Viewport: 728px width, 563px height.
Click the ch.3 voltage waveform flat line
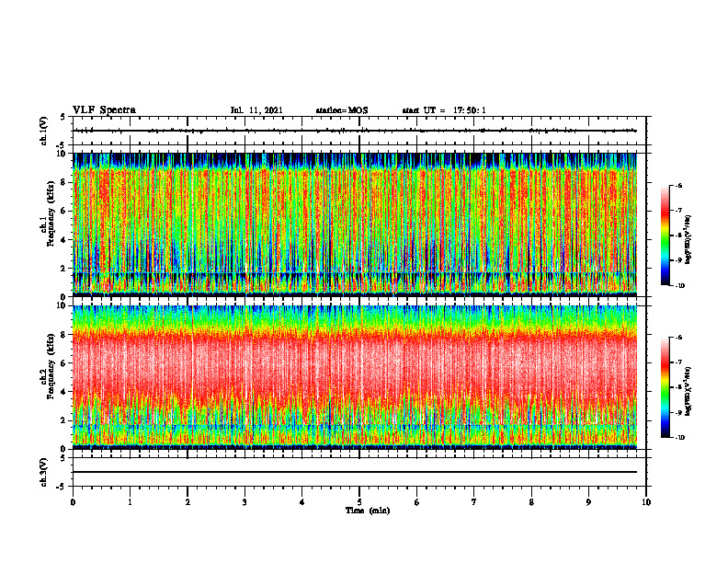click(x=355, y=472)
